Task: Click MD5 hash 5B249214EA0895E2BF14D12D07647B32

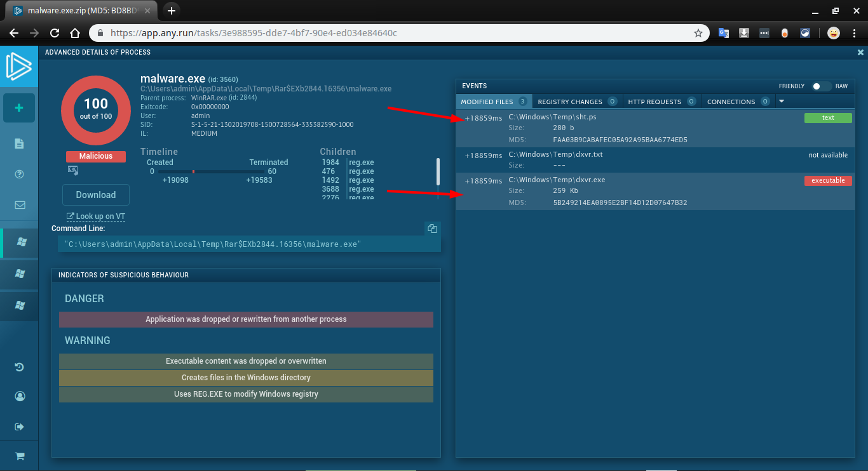Action: click(x=620, y=203)
